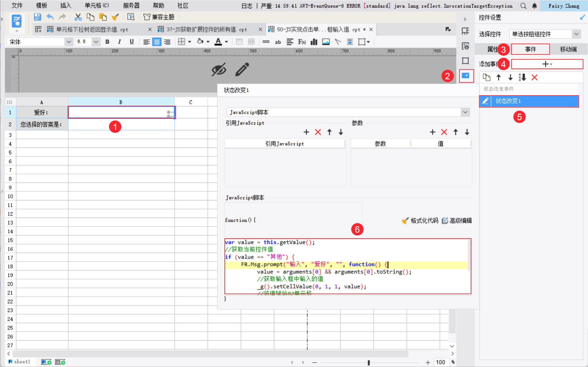The height and width of the screenshot is (367, 588).
Task: Open the notification bell
Action: click(x=534, y=6)
